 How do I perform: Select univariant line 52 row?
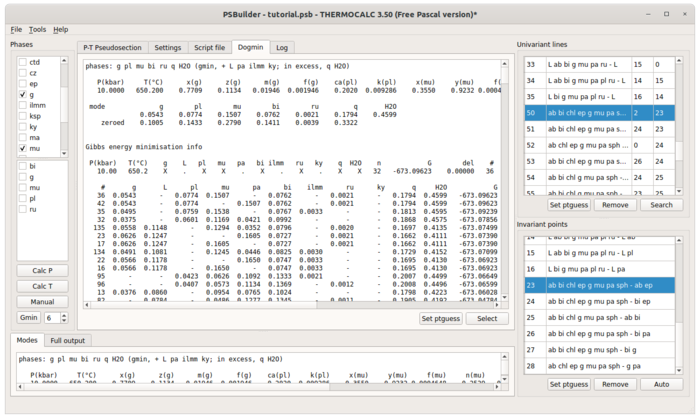599,145
